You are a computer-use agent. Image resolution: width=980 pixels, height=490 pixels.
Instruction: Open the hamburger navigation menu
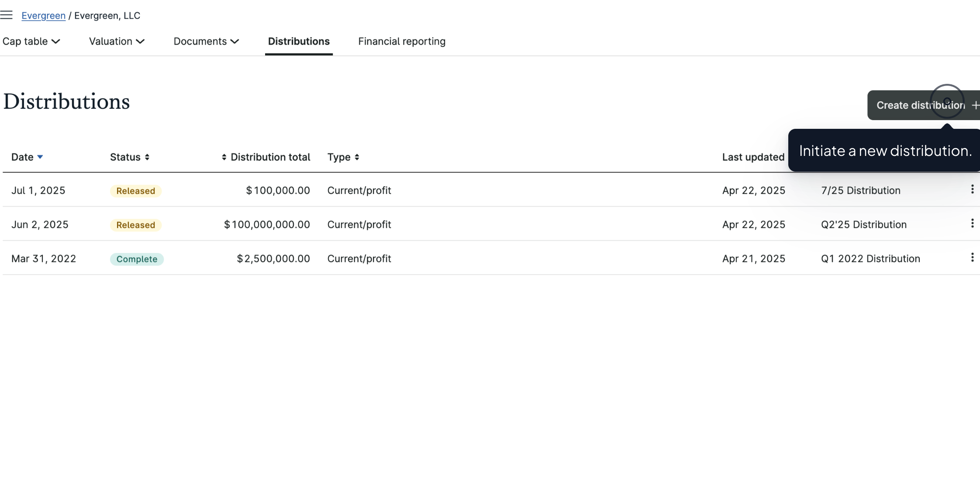coord(7,14)
